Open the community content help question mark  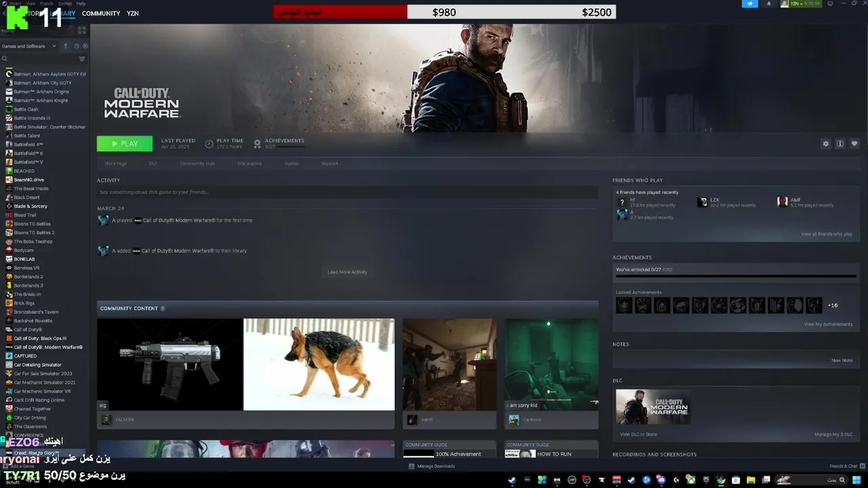pyautogui.click(x=162, y=308)
